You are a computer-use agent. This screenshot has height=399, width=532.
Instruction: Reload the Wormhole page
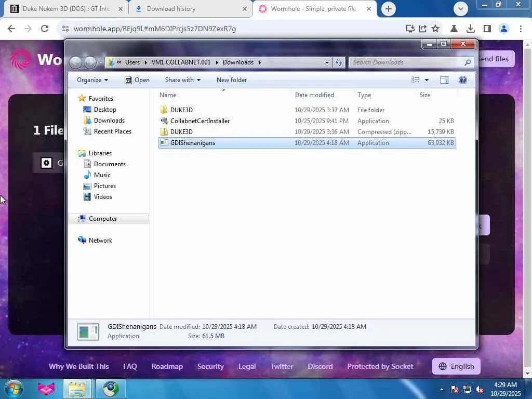click(45, 29)
